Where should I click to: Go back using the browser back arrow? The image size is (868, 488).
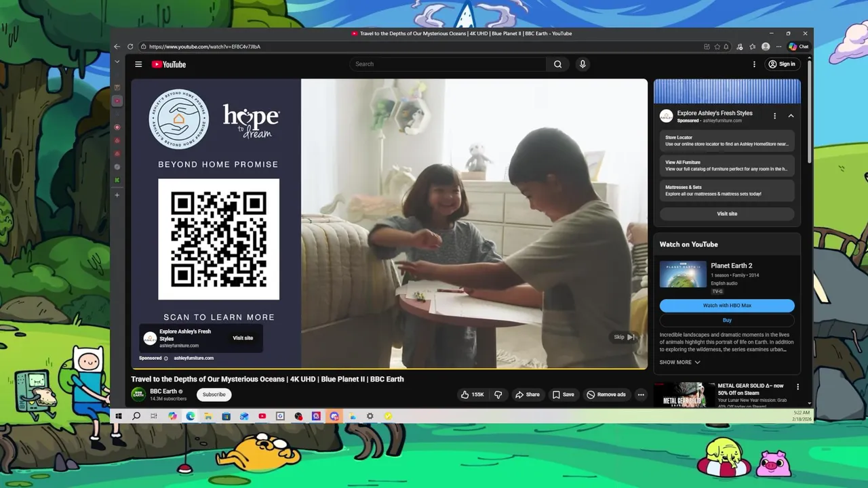point(117,47)
